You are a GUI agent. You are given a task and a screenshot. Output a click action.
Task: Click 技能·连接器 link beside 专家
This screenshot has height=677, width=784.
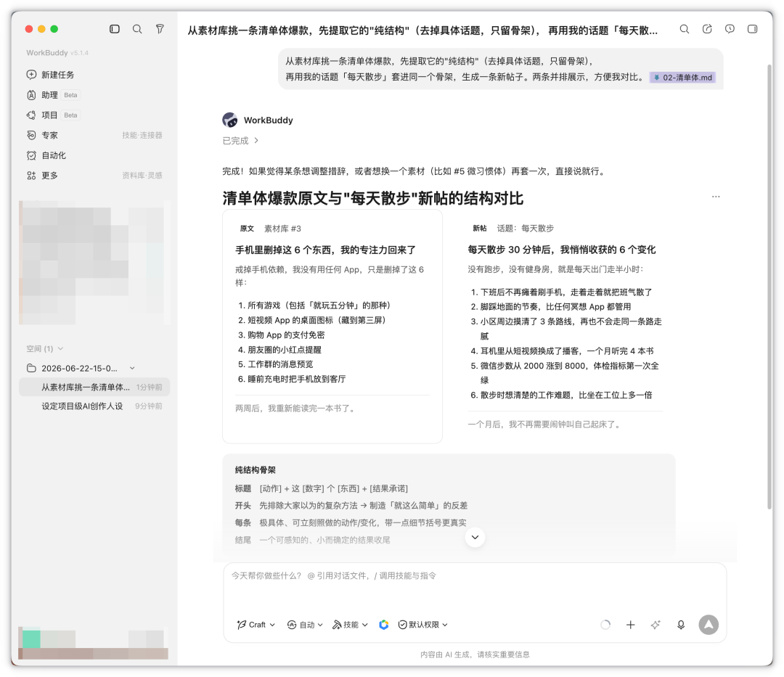point(142,135)
